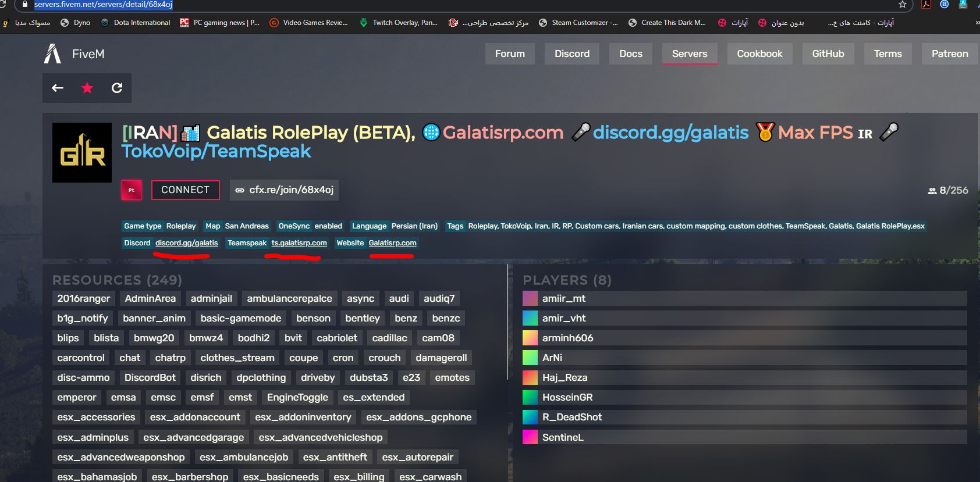This screenshot has height=482, width=980.
Task: Toggle the favorite star for this server
Action: tap(87, 88)
